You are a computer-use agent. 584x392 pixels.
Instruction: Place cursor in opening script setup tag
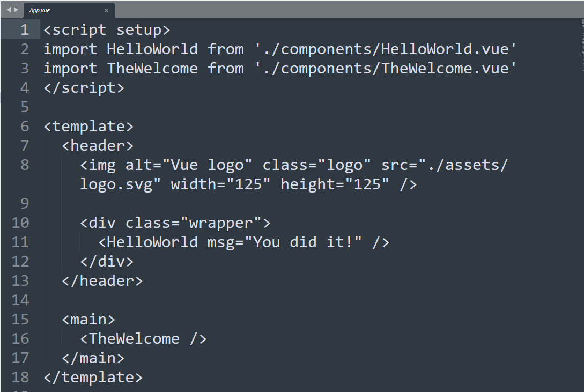click(x=107, y=30)
